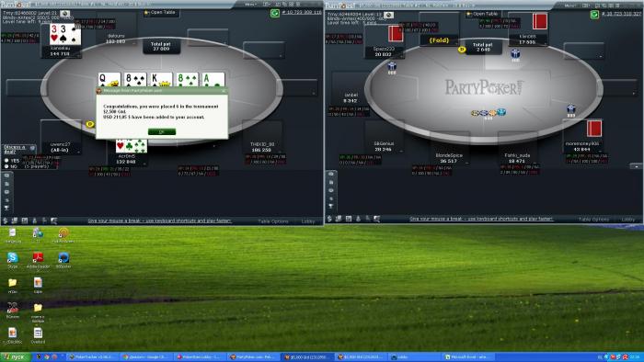Click Open Table on the left poker table
This screenshot has height=362, width=644.
161,13
